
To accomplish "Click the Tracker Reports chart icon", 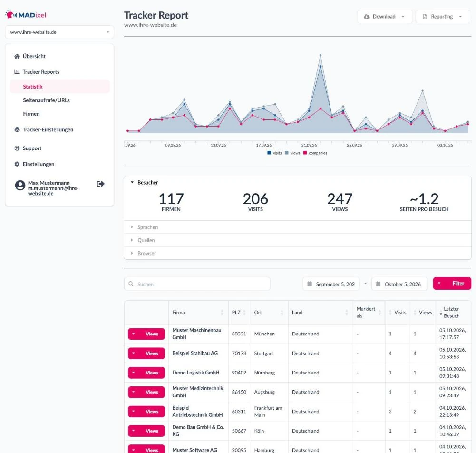I will [x=17, y=72].
